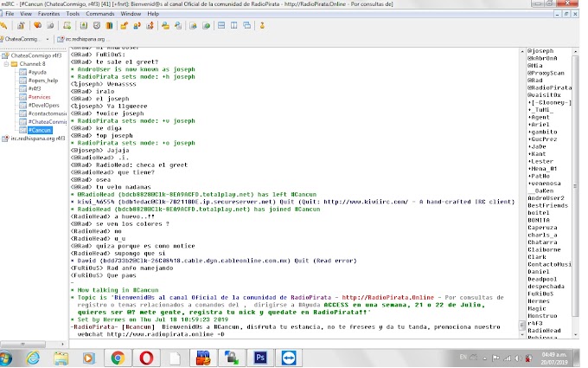Image resolution: width=588 pixels, height=368 pixels.
Task: Click the DCC Chat toolbar icon
Action: pyautogui.click(x=137, y=25)
